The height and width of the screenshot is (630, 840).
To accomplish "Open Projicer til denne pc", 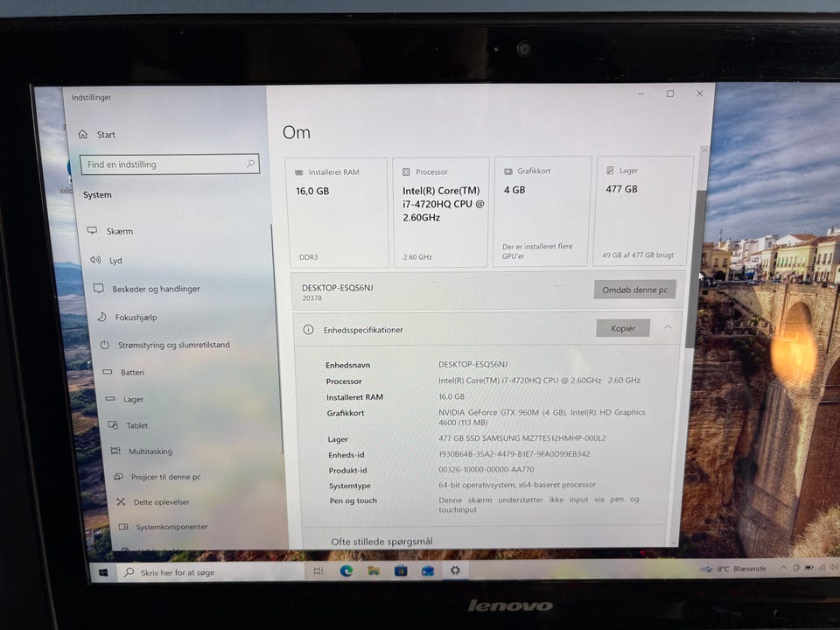I will click(157, 477).
